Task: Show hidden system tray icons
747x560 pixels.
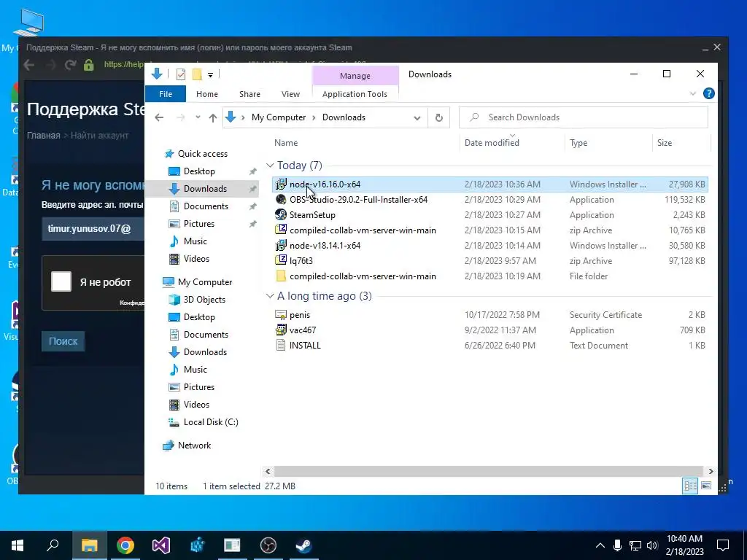Action: 600,545
